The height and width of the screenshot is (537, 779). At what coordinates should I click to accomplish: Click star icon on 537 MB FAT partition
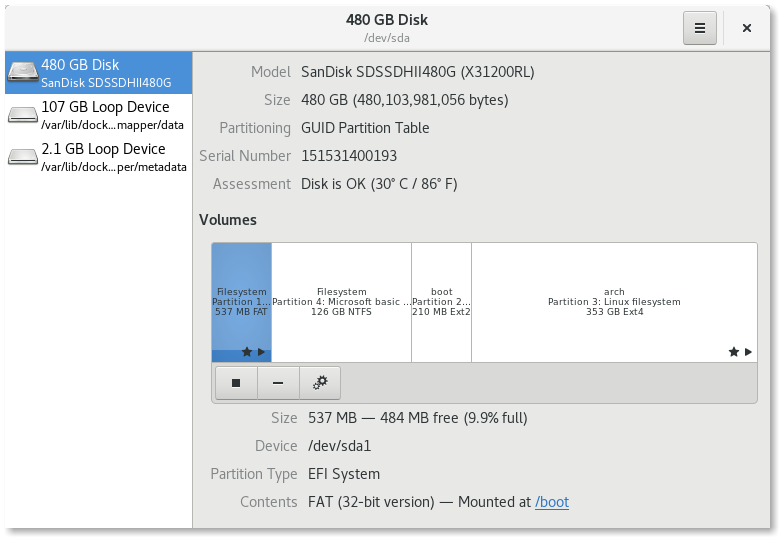point(247,352)
